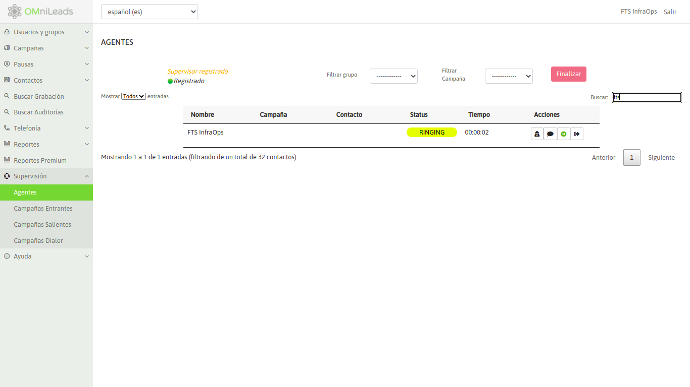Click the Contactos sidebar icon

click(7, 80)
